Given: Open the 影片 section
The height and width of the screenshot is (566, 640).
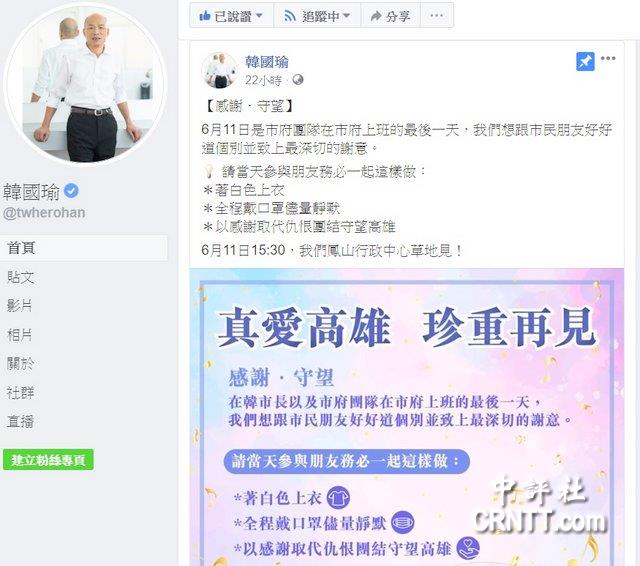Looking at the screenshot, I should click(x=19, y=306).
